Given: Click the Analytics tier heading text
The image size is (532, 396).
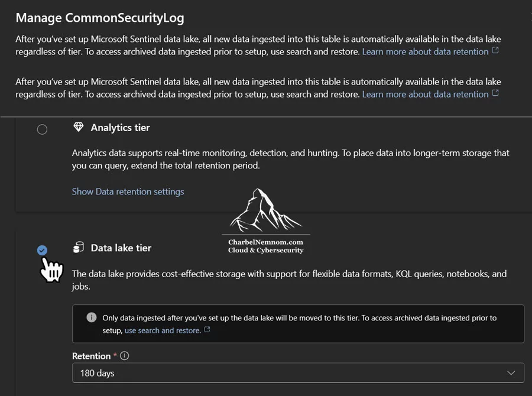Looking at the screenshot, I should click(120, 128).
